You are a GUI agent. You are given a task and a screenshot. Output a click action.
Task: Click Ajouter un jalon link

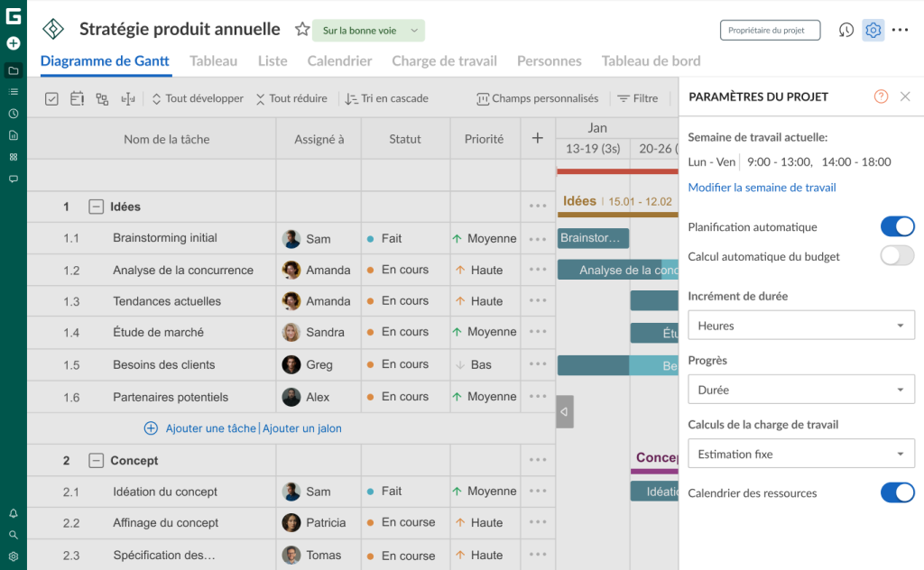pos(302,428)
